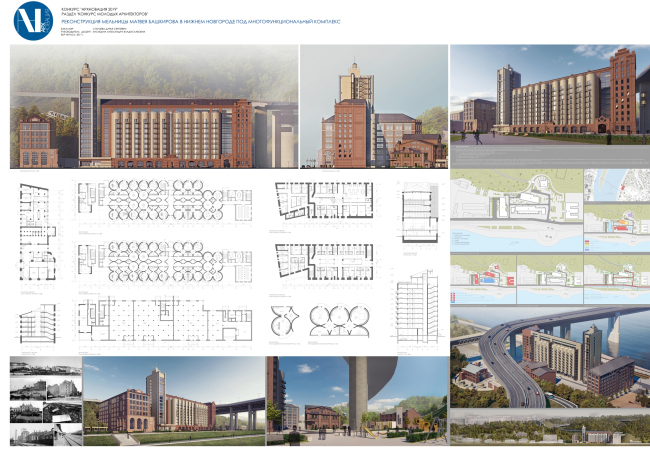
Task: Open the main front elevation rendering
Action: tap(154, 111)
